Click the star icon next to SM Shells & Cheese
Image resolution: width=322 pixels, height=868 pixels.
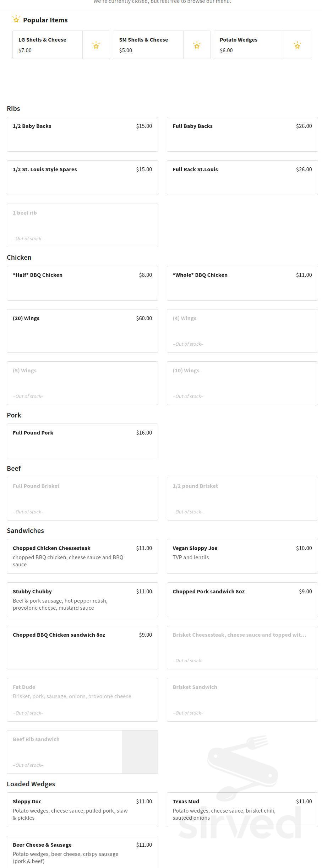(197, 45)
